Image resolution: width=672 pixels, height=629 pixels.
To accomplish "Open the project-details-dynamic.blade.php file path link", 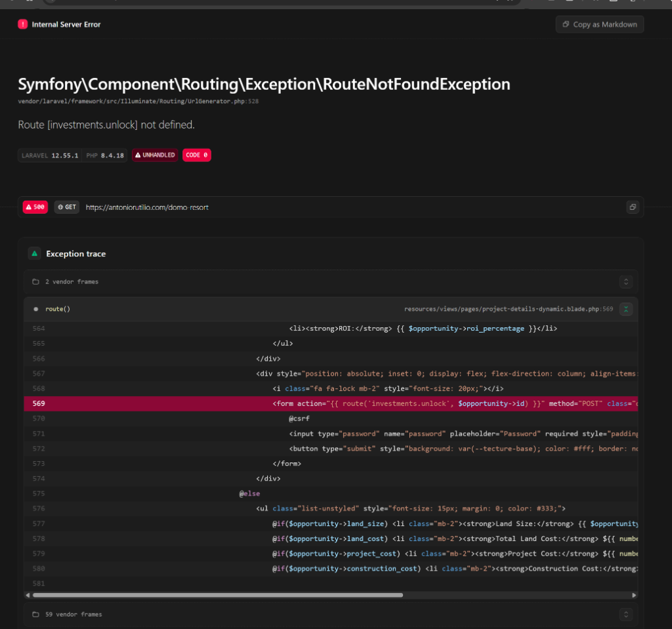I will point(508,309).
